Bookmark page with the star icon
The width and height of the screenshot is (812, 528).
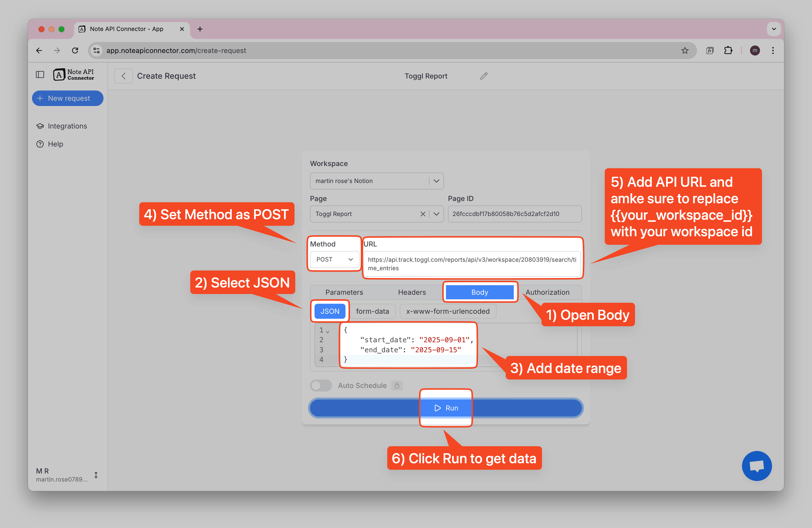[x=684, y=50]
